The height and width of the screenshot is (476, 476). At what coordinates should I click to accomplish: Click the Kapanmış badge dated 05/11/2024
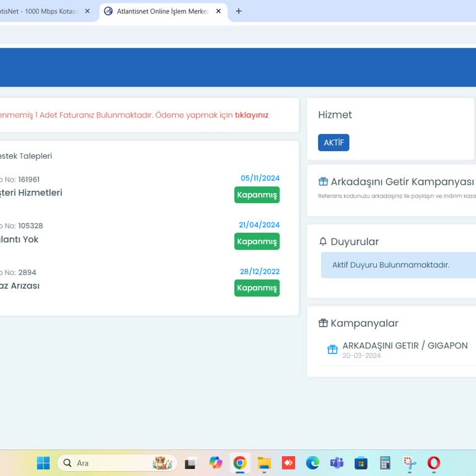point(257,195)
